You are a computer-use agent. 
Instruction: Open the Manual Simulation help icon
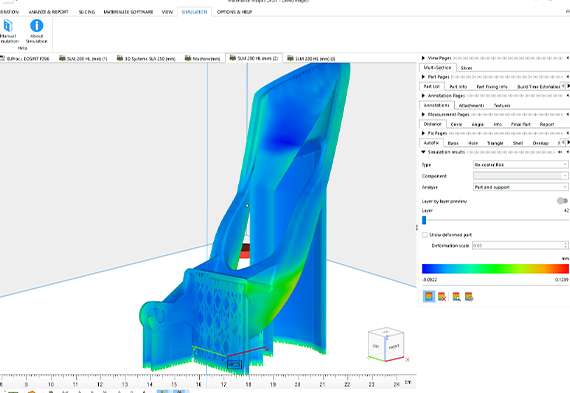click(x=8, y=26)
